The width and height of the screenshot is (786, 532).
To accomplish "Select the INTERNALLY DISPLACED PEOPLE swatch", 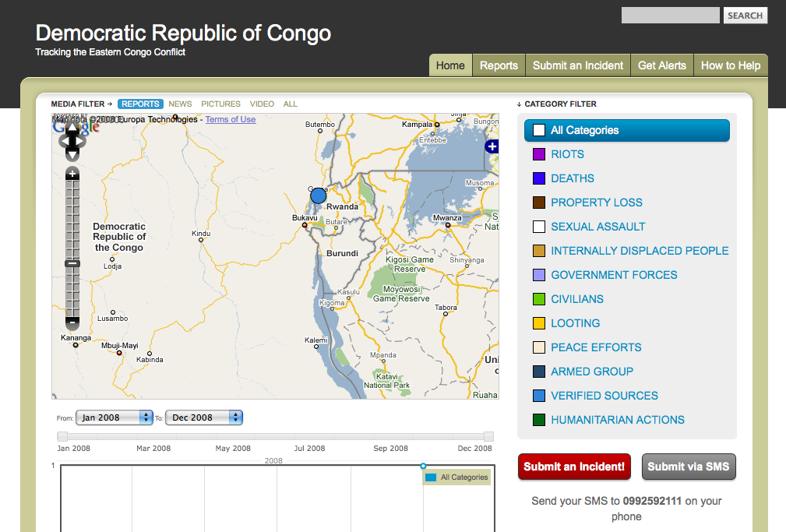I will [539, 251].
